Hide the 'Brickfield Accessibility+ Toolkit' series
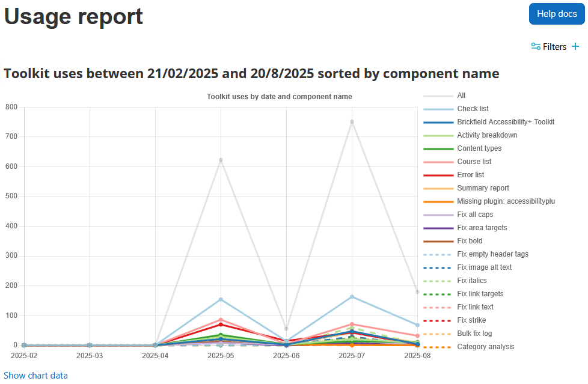 point(489,122)
